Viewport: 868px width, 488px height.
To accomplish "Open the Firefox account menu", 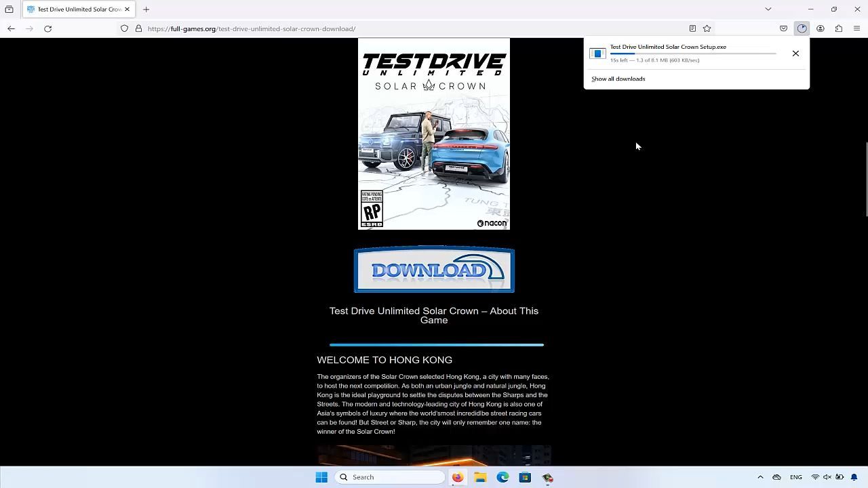I will tap(821, 28).
